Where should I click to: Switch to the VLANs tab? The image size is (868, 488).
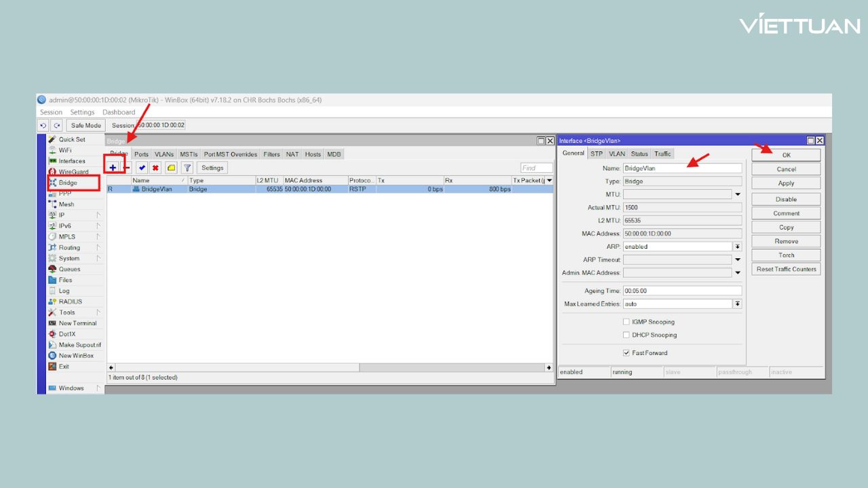click(x=163, y=155)
